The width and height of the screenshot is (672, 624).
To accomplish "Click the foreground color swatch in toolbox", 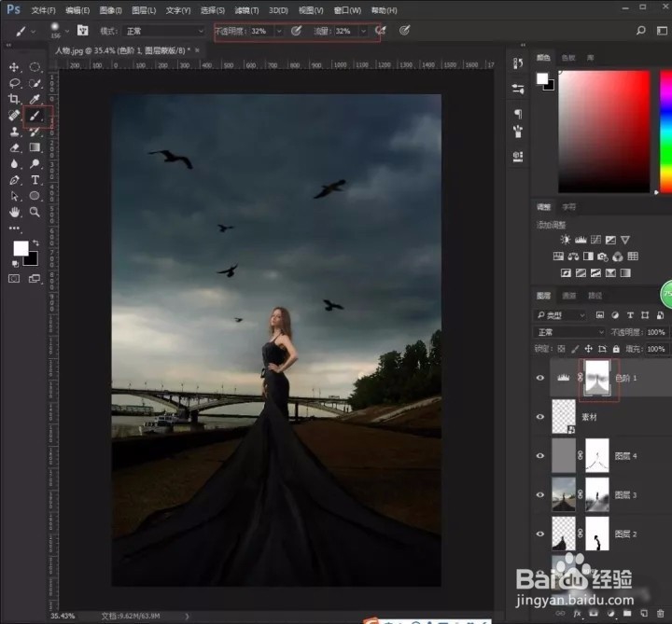I will tap(21, 248).
